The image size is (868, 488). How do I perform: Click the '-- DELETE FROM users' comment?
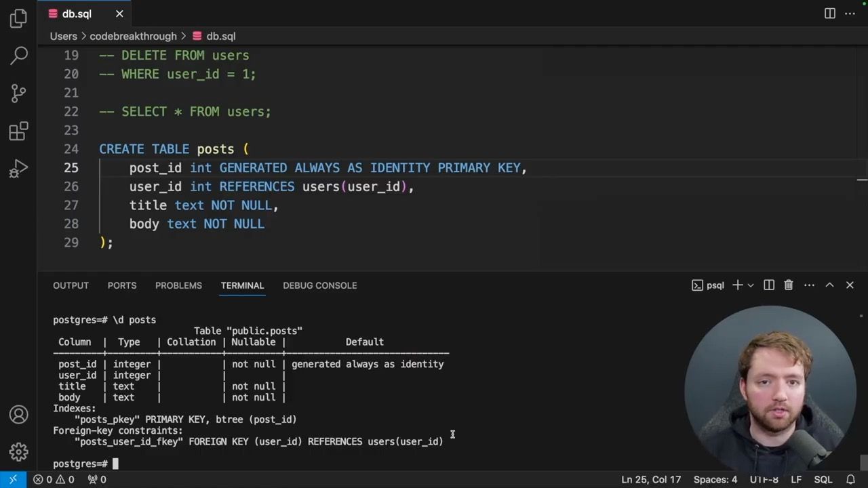[x=174, y=56]
